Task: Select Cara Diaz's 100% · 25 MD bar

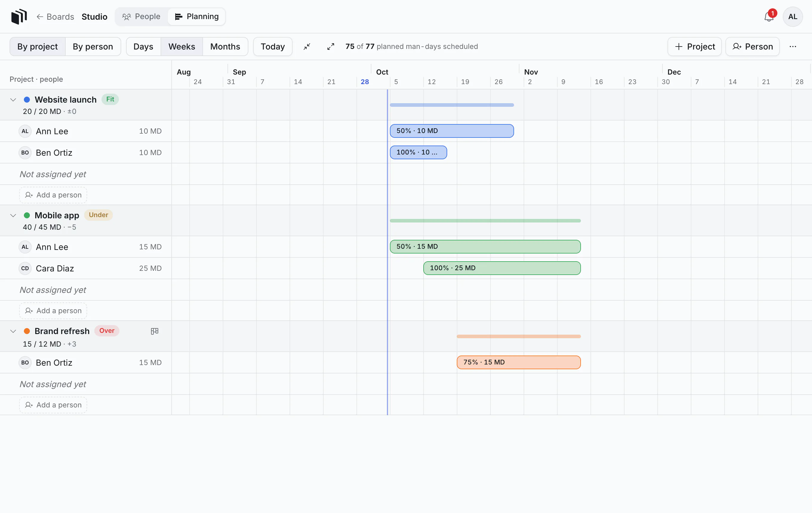Action: (x=502, y=268)
